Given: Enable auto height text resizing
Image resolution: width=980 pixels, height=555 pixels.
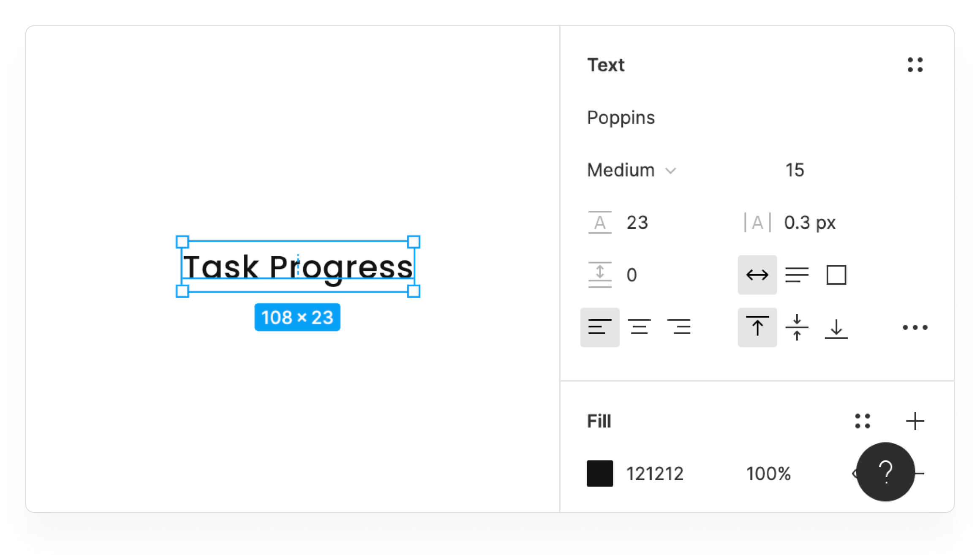Looking at the screenshot, I should pyautogui.click(x=797, y=275).
